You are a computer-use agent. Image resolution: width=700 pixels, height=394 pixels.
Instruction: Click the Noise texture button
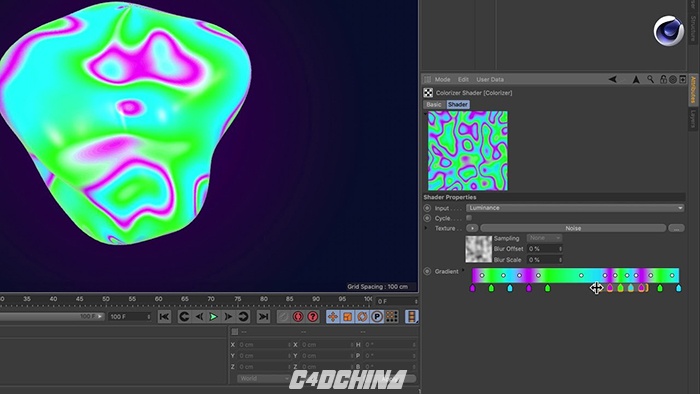point(573,228)
